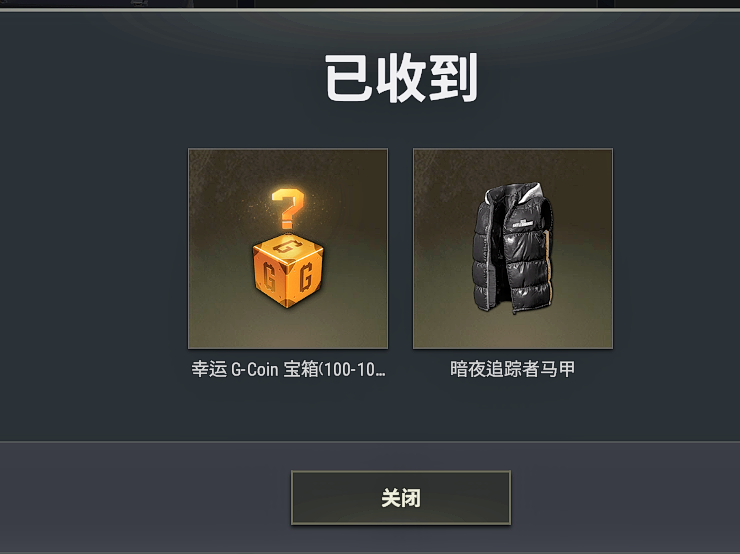Select the orange G-Coin cube icon
The width and height of the screenshot is (740, 554).
coord(288,271)
